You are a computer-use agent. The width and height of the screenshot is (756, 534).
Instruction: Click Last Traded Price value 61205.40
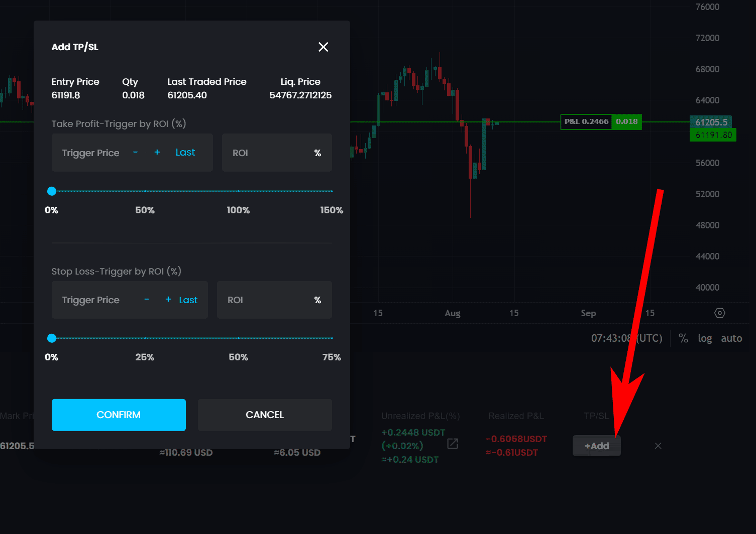point(187,95)
